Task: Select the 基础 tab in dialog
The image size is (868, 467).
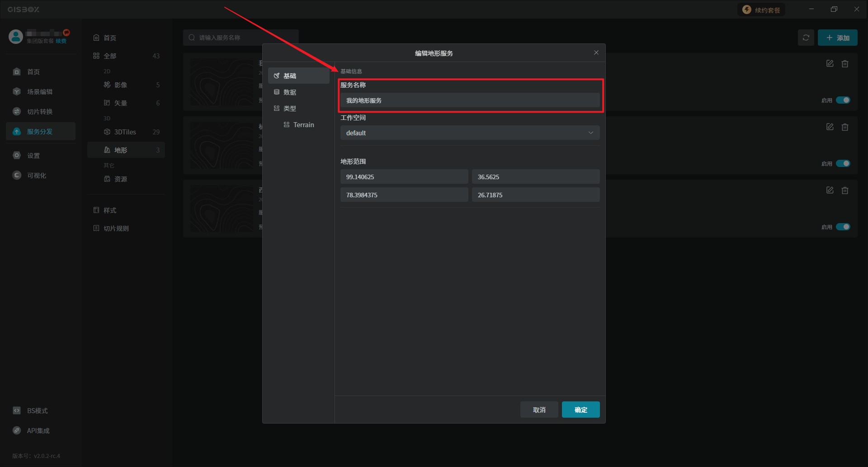Action: [290, 76]
